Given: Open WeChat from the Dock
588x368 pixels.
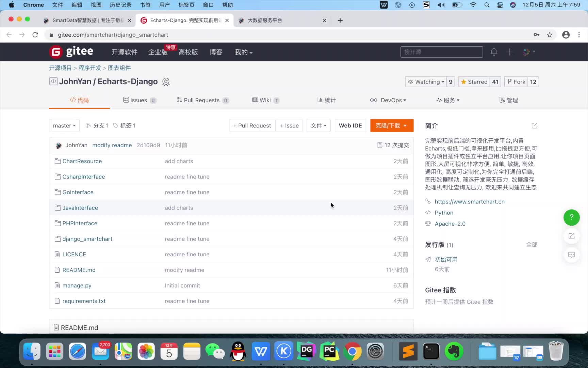Looking at the screenshot, I should coord(215,351).
